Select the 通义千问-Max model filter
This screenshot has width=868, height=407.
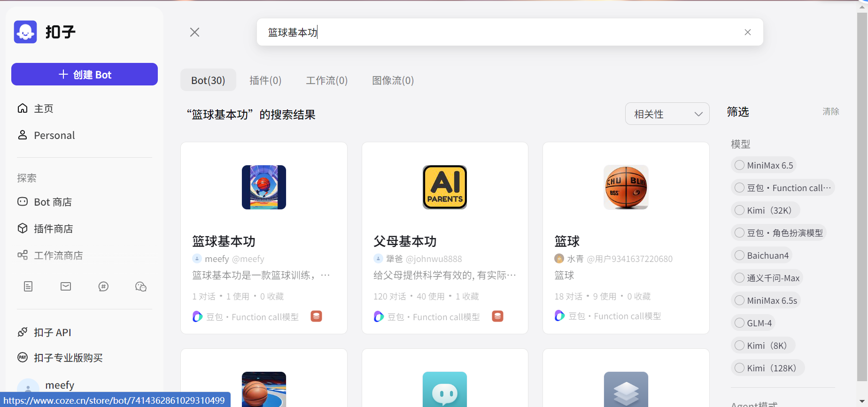740,278
